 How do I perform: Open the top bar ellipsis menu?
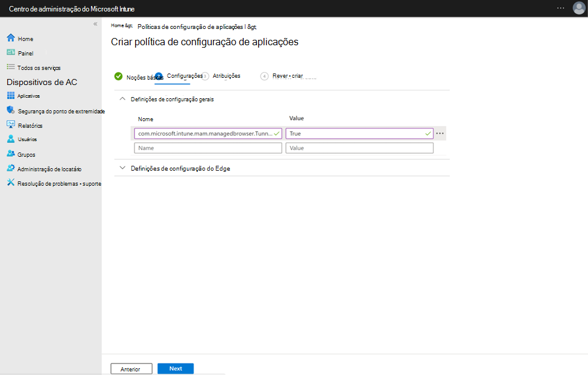click(561, 8)
